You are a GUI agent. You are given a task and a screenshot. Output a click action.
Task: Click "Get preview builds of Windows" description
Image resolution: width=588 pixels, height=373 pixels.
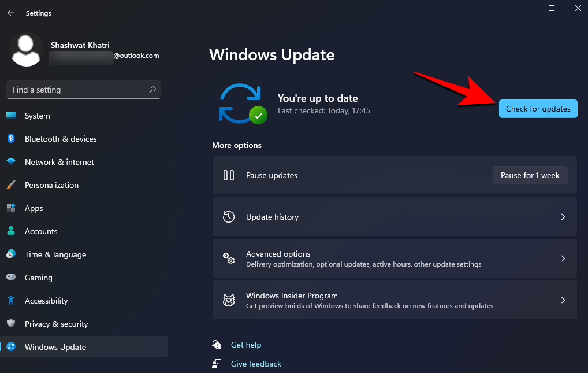[369, 306]
